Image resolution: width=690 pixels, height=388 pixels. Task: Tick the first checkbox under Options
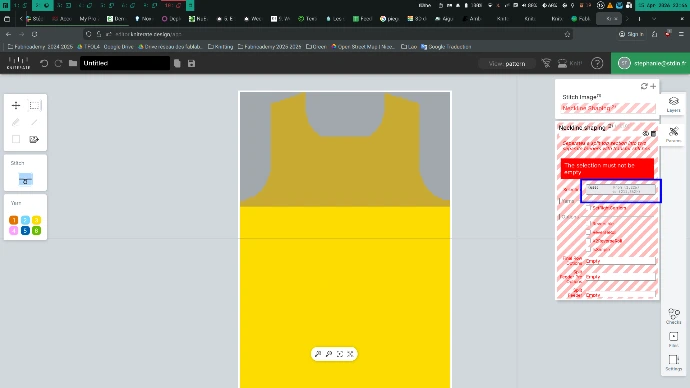[x=589, y=223]
